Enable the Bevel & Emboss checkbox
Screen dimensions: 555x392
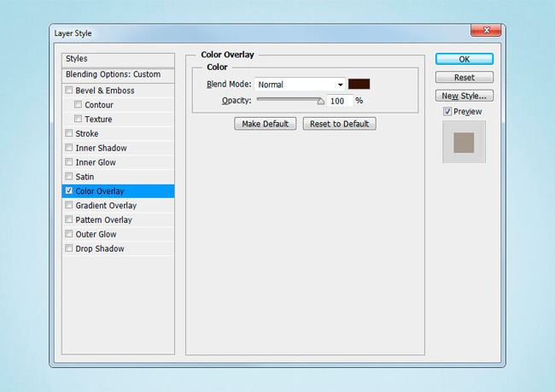tap(69, 90)
